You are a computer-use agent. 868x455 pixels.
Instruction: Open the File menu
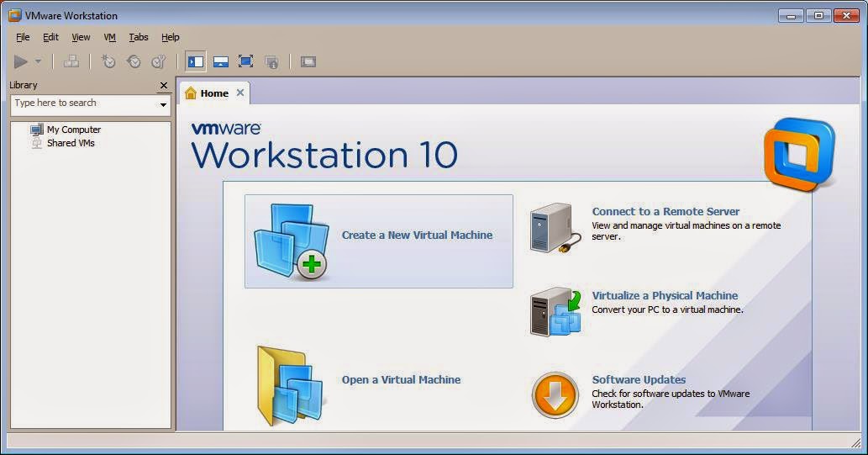[23, 37]
